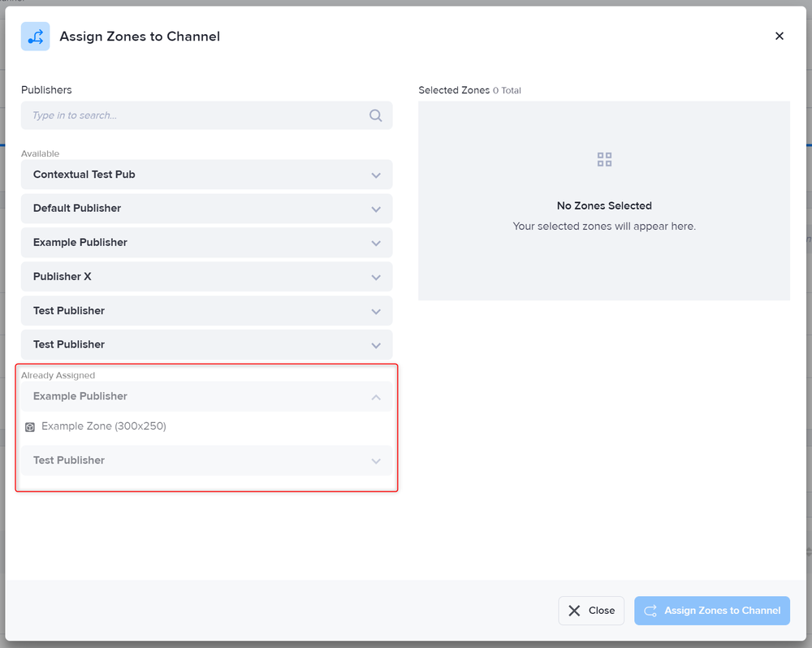The image size is (812, 648).
Task: Collapse the already assigned Example Publisher chevron
Action: tap(376, 397)
